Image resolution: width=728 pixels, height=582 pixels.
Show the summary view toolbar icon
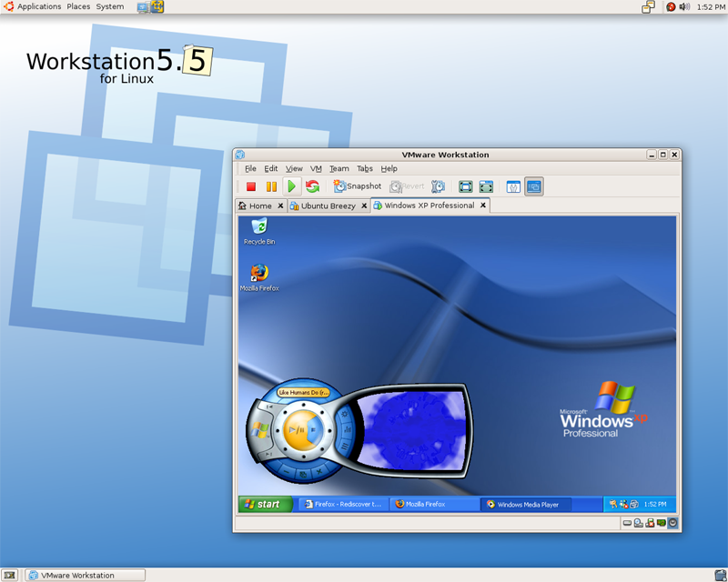point(513,186)
